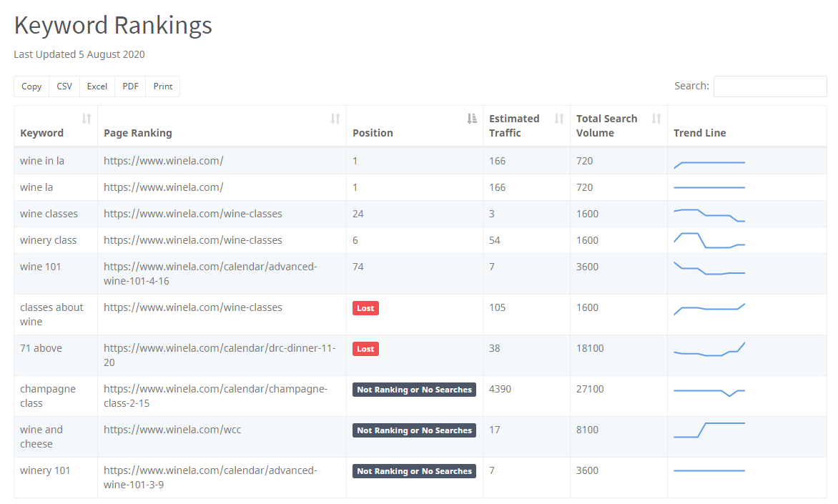The width and height of the screenshot is (838, 504).
Task: Sort by Total Search Volume icon
Action: pyautogui.click(x=656, y=119)
